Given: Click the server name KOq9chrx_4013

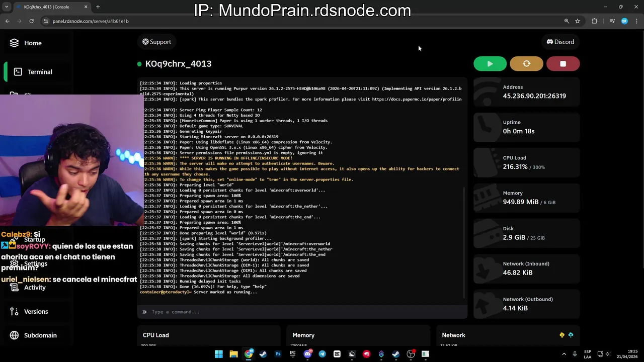Looking at the screenshot, I should coord(178,64).
